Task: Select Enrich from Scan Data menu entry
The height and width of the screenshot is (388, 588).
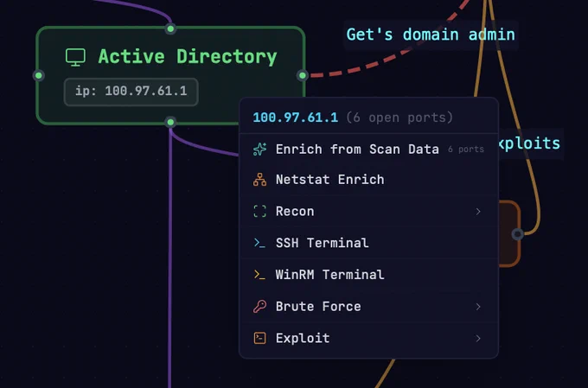Action: click(368, 149)
